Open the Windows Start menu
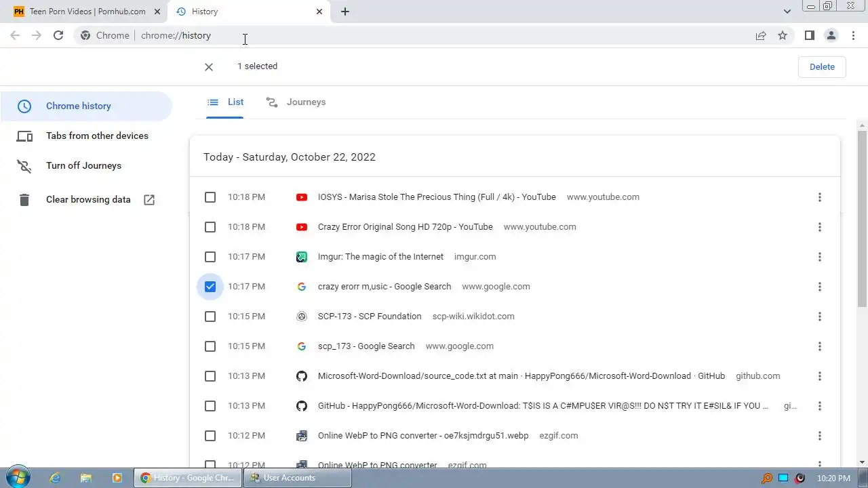Screen dimensions: 868x488 tap(18, 477)
